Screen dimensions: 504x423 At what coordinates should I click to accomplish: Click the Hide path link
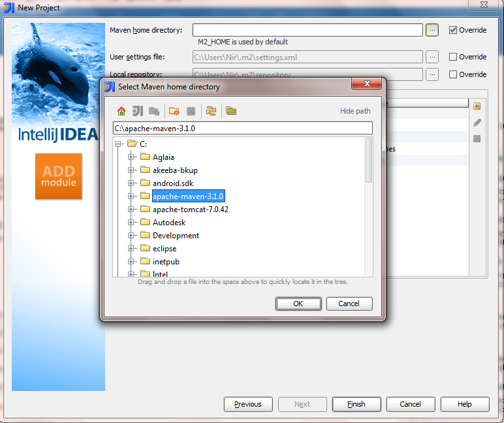pyautogui.click(x=355, y=111)
